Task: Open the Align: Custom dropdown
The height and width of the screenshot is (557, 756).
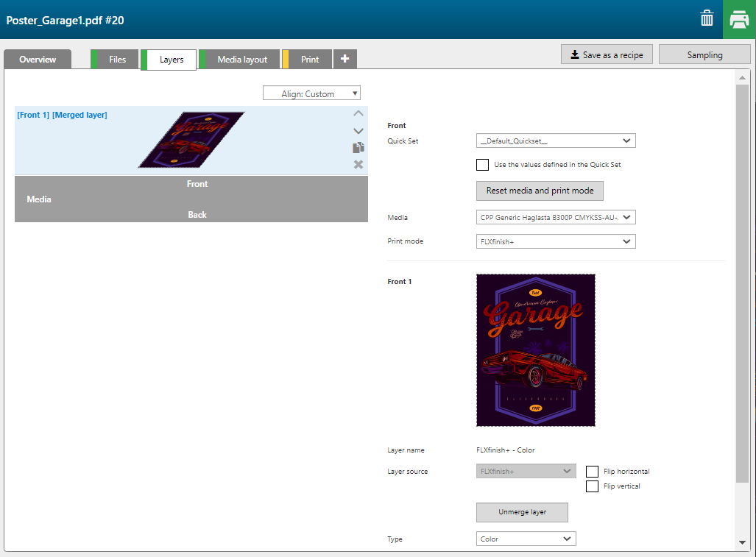Action: [311, 93]
